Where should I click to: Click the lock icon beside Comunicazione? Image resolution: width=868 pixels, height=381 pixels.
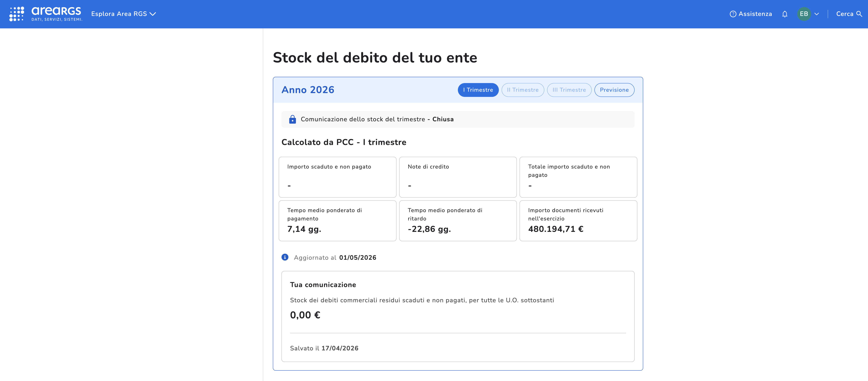pos(293,119)
